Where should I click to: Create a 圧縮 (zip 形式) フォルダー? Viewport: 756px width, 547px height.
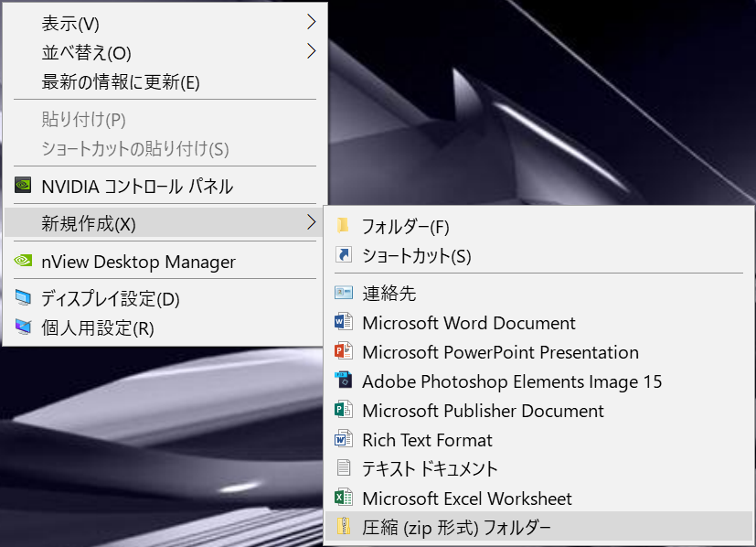pyautogui.click(x=539, y=527)
